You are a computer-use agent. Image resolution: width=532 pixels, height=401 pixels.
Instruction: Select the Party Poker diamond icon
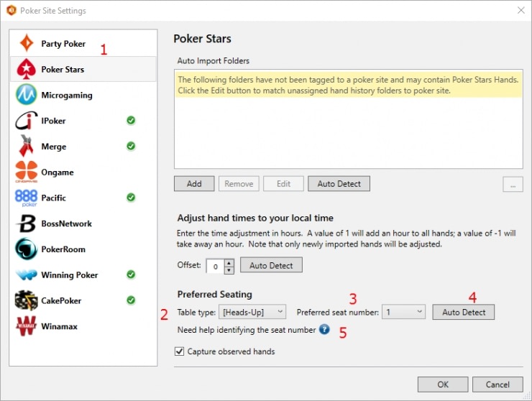pyautogui.click(x=27, y=43)
